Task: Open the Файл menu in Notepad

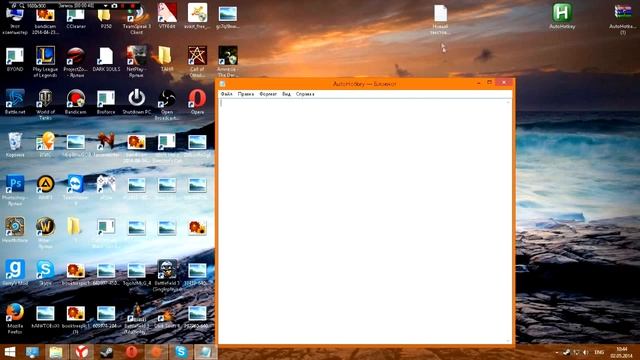Action: (x=227, y=94)
